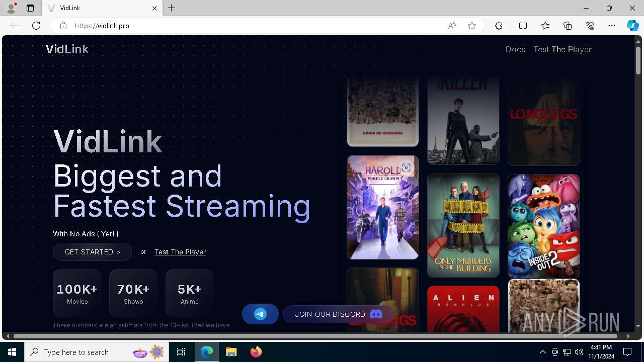
Task: Click the vertical scrollbar down arrow
Action: point(638,326)
